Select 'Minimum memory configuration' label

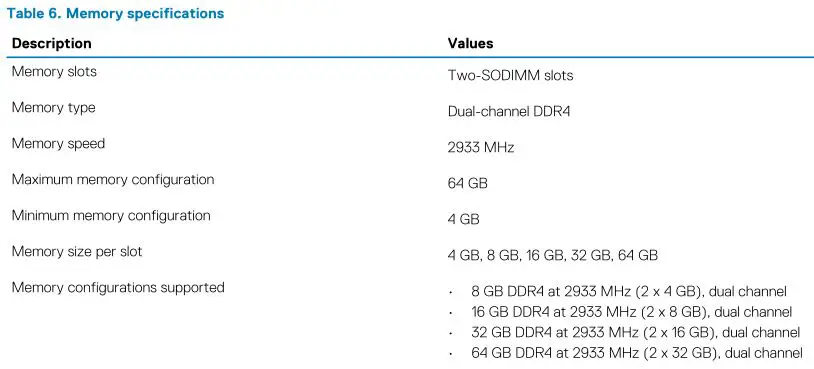point(111,215)
